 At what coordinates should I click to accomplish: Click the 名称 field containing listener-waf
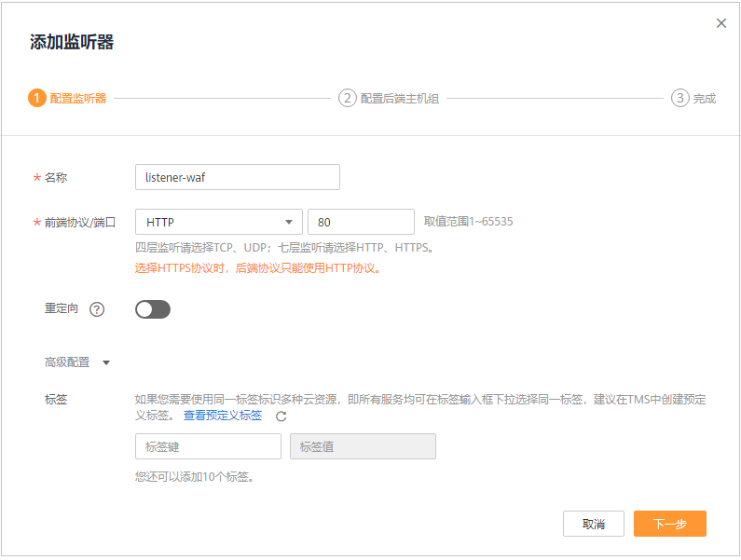click(x=238, y=177)
